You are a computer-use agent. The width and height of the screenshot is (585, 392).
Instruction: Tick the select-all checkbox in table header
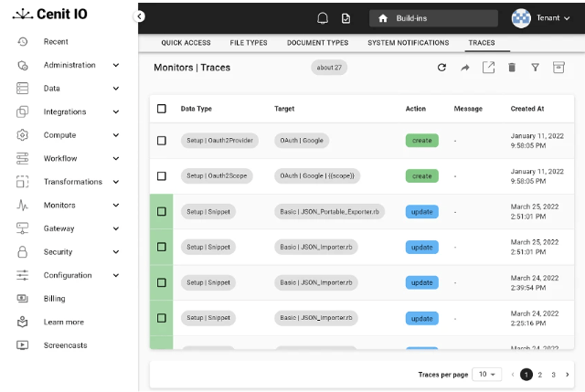pos(162,109)
